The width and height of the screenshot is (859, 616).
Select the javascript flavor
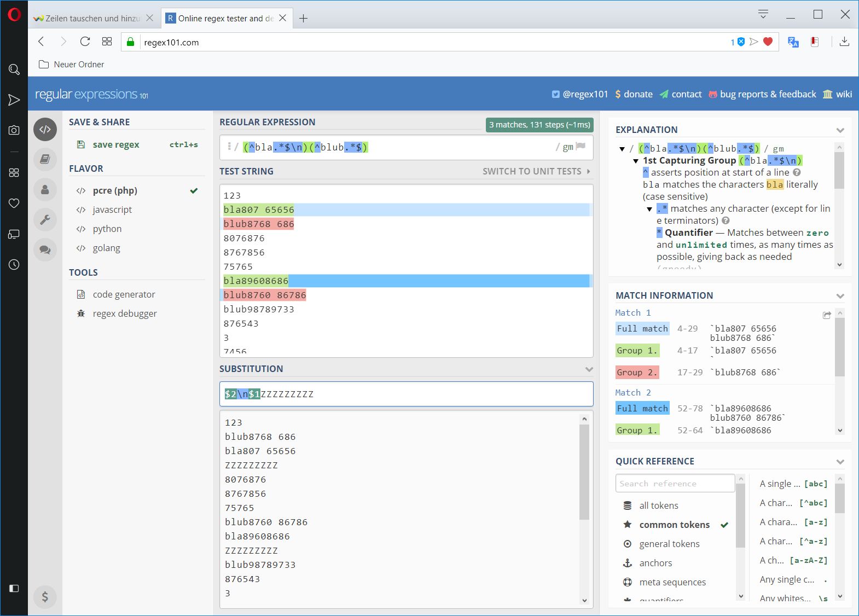tap(112, 210)
